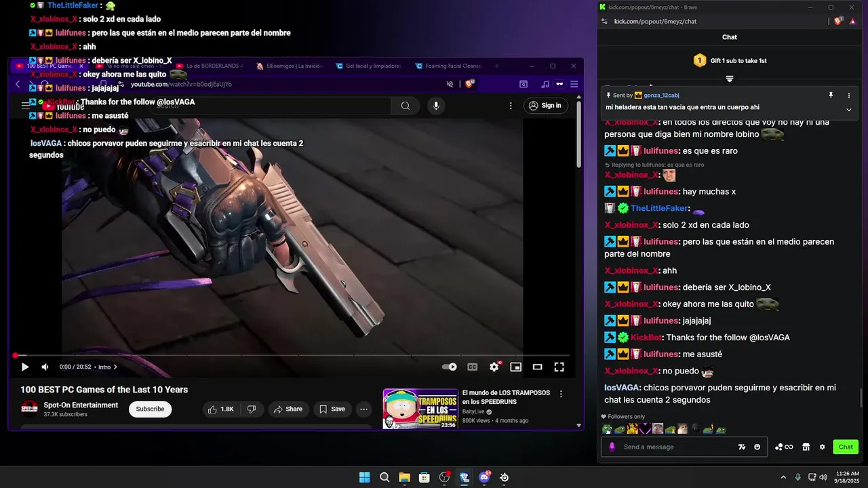Collapse the pinned message chevron
This screenshot has height=488, width=868.
[848, 109]
